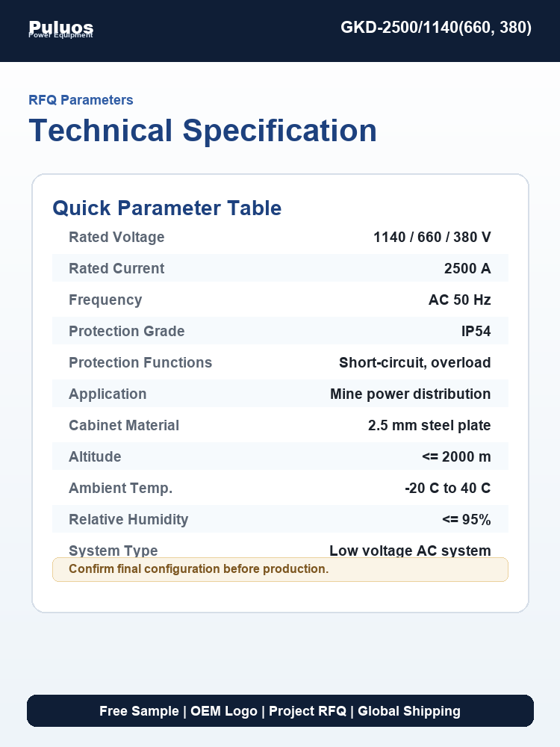Select the Ambient Temp. row
This screenshot has height=747, width=560.
pos(281,489)
